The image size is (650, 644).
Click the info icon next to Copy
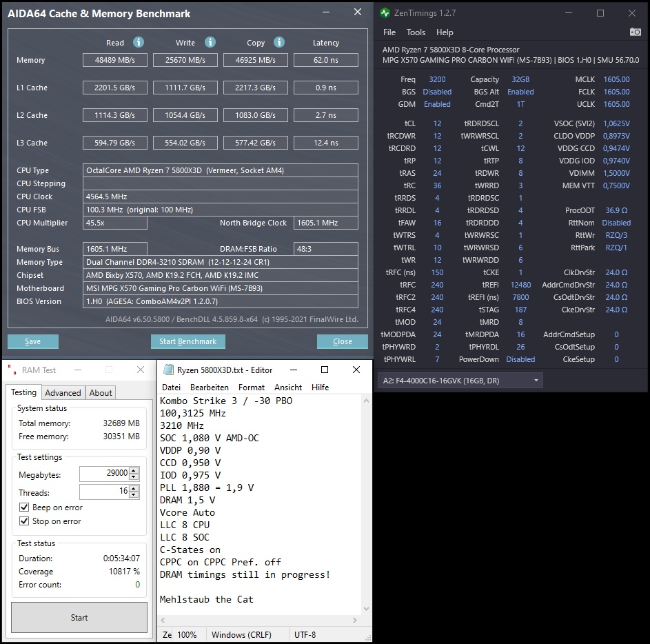278,42
